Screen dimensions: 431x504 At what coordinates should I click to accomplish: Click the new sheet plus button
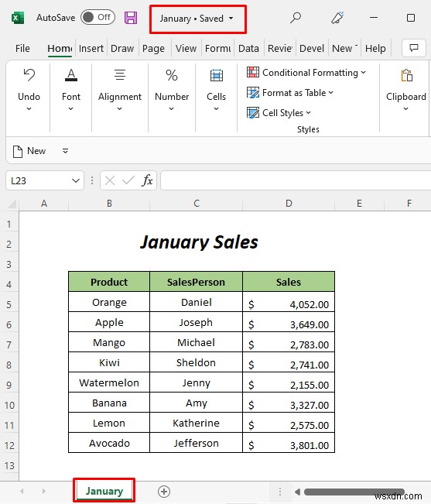click(164, 491)
